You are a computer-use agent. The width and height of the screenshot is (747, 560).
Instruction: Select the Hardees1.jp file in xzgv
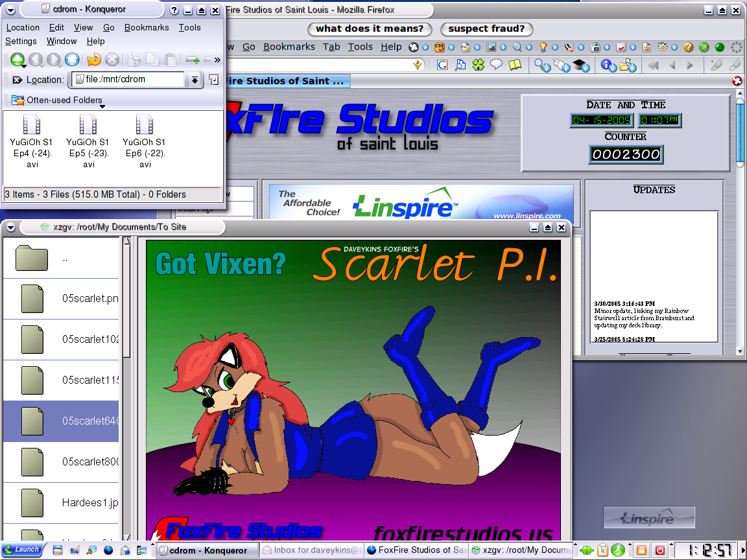coord(61,503)
